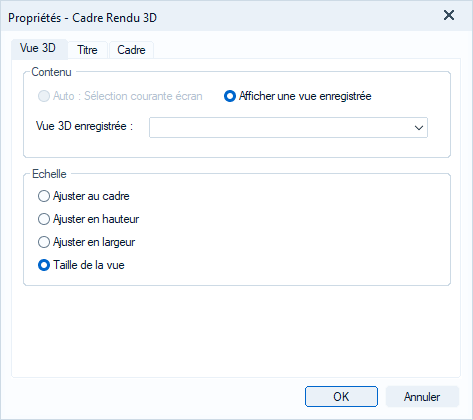Click the Annuler button to cancel
The image size is (473, 420).
pyautogui.click(x=422, y=397)
